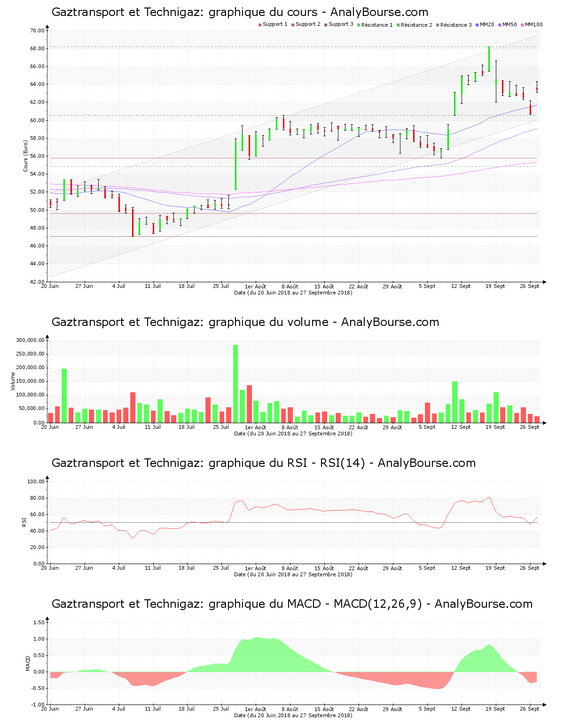564x728 pixels.
Task: Click the 'graphique du volume' chart title
Action: (245, 322)
